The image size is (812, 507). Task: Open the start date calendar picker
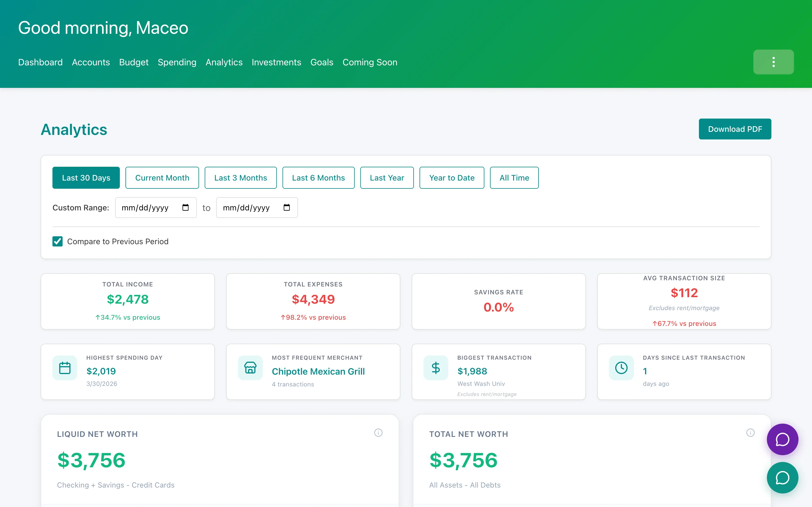185,207
